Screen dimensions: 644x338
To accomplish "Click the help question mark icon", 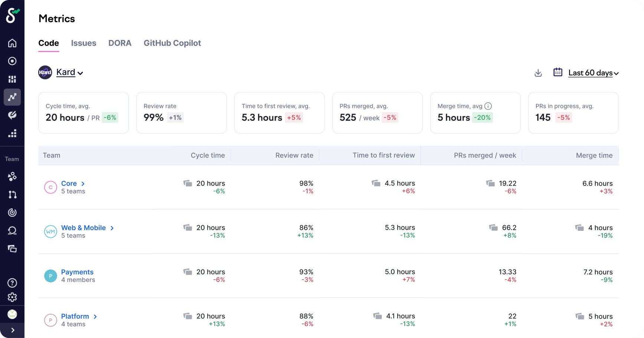I will point(12,283).
